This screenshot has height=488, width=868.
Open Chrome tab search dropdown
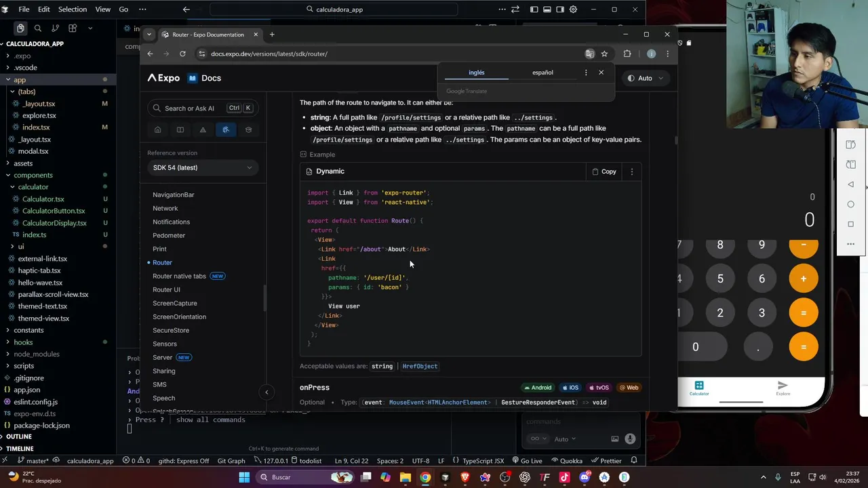point(149,35)
